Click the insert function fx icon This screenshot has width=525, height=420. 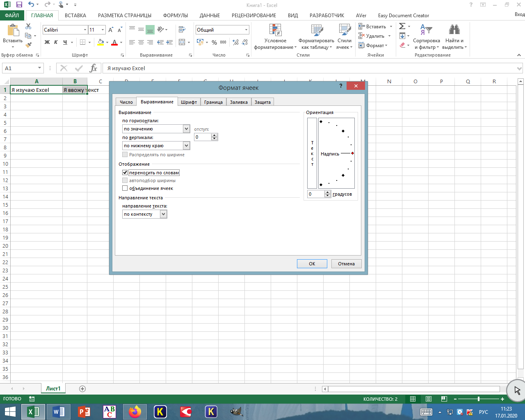pyautogui.click(x=94, y=68)
